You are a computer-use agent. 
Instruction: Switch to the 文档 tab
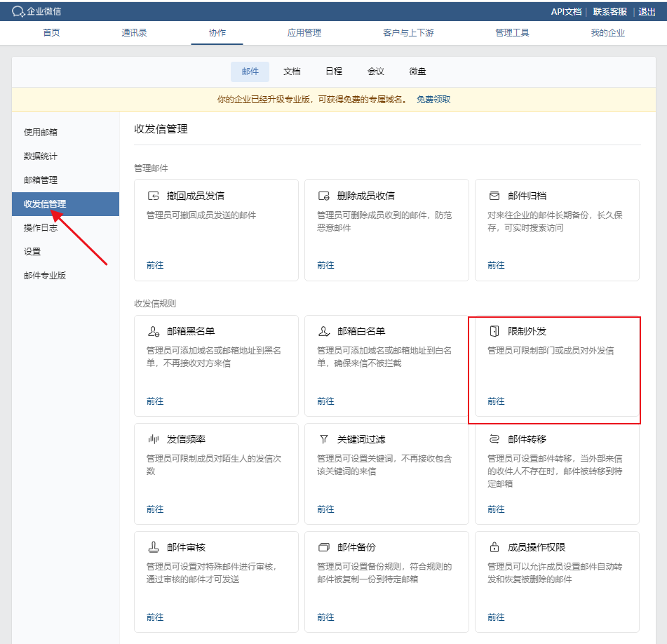click(292, 72)
